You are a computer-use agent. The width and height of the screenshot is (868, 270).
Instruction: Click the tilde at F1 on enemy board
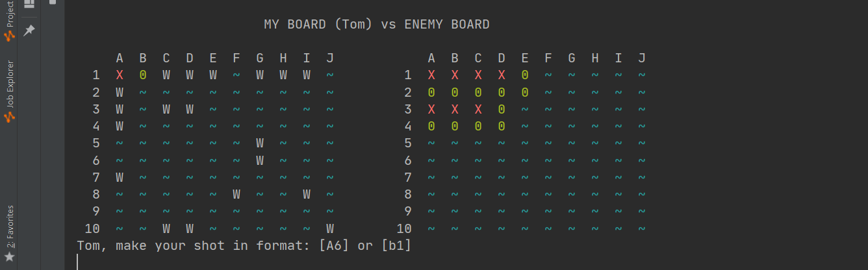548,75
